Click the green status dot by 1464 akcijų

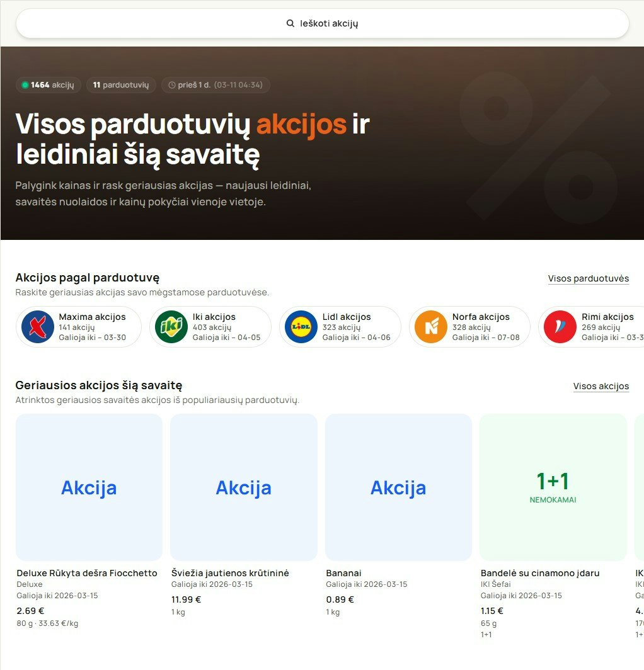25,85
